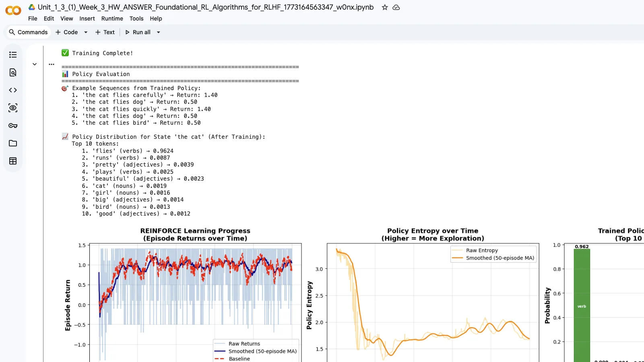Star this notebook file

click(385, 7)
